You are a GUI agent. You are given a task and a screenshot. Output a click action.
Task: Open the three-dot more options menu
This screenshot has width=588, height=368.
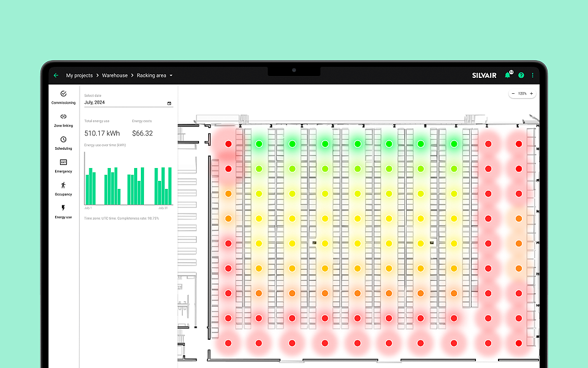click(x=533, y=75)
